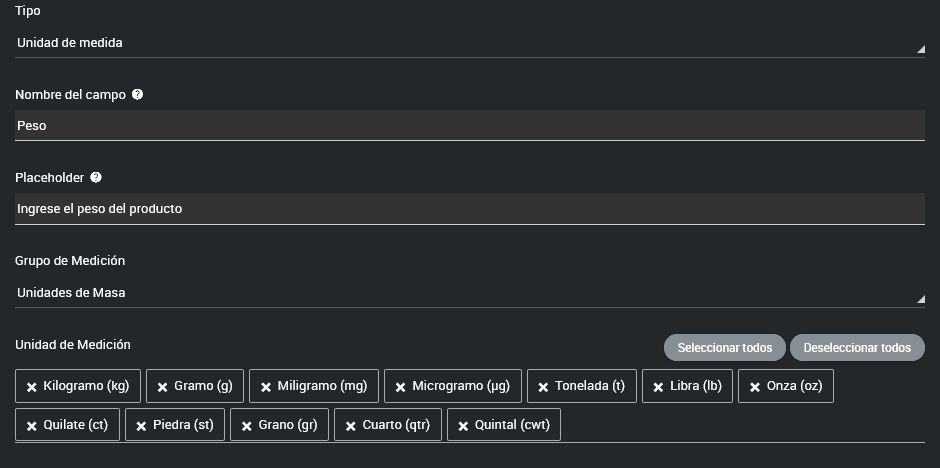This screenshot has height=468, width=940.
Task: Remove the Piedra (st) unit tag
Action: click(x=141, y=426)
